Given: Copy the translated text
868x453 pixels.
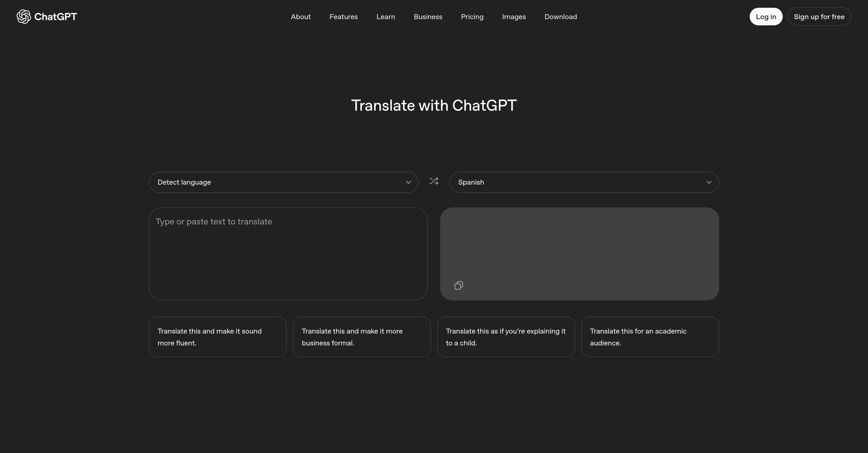Looking at the screenshot, I should [x=458, y=285].
